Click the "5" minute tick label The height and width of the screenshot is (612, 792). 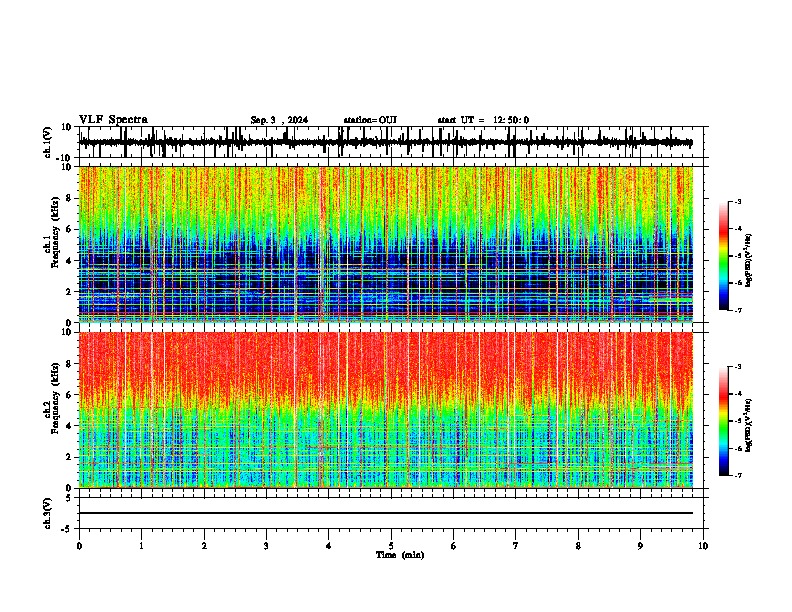click(x=391, y=546)
